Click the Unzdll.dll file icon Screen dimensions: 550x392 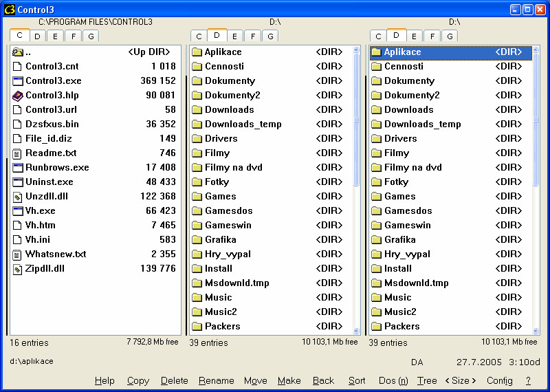click(x=17, y=197)
